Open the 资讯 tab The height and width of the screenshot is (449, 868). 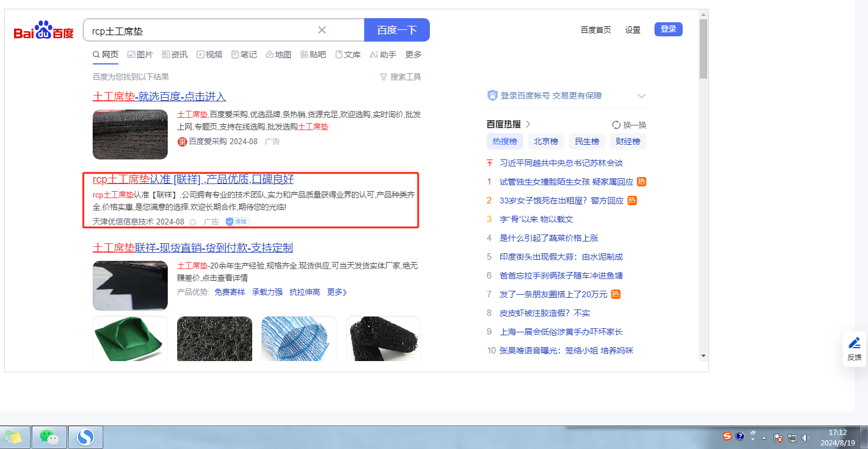click(x=175, y=55)
